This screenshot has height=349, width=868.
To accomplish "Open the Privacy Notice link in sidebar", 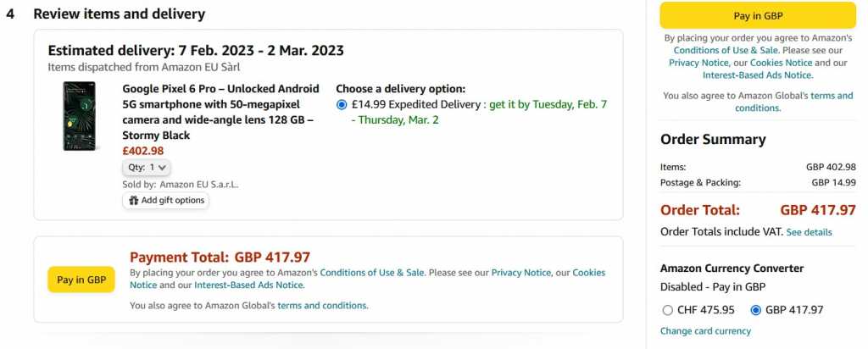I will pos(698,63).
